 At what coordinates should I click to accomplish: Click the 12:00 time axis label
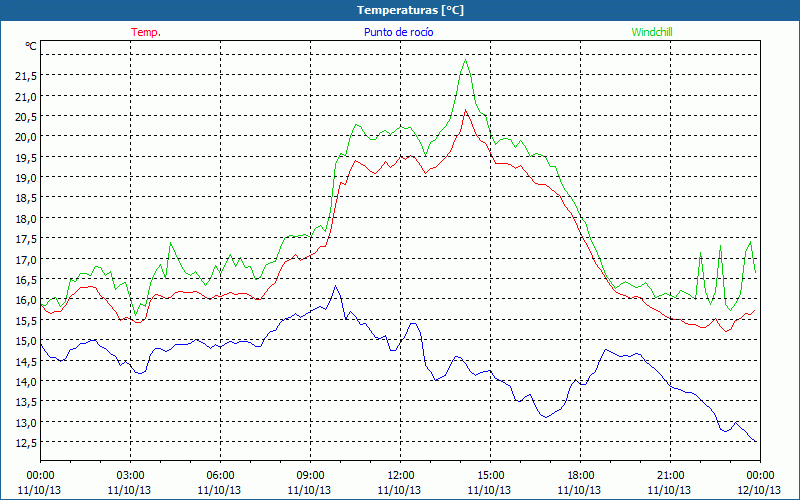(401, 476)
